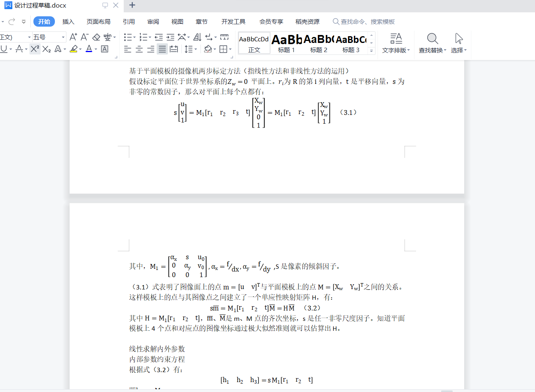535x392 pixels.
Task: Expand the styles gallery list
Action: point(372,50)
